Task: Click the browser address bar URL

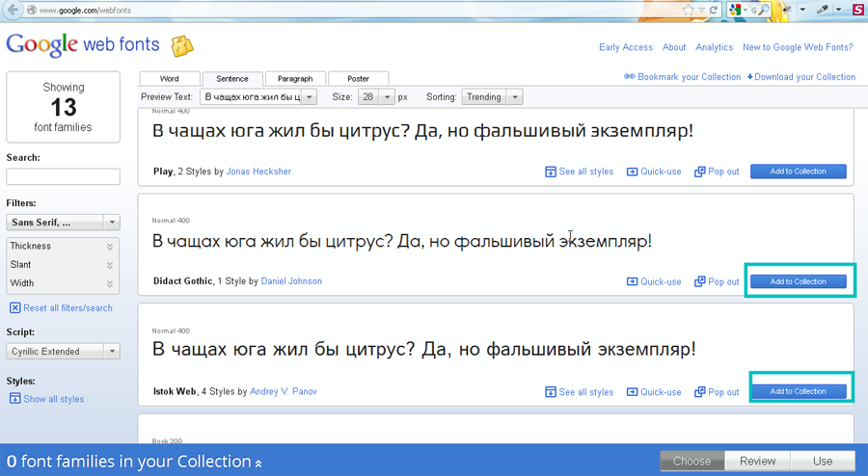Action: pos(85,10)
